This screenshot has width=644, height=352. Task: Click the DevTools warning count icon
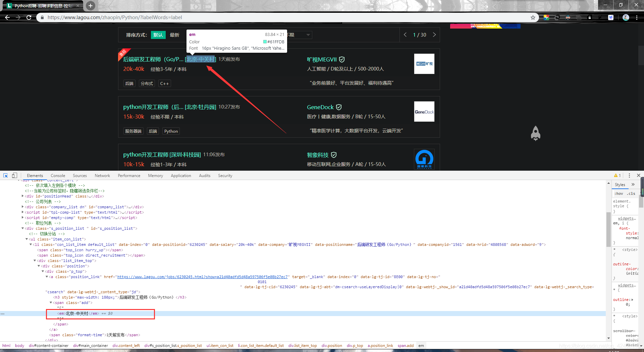click(x=618, y=175)
